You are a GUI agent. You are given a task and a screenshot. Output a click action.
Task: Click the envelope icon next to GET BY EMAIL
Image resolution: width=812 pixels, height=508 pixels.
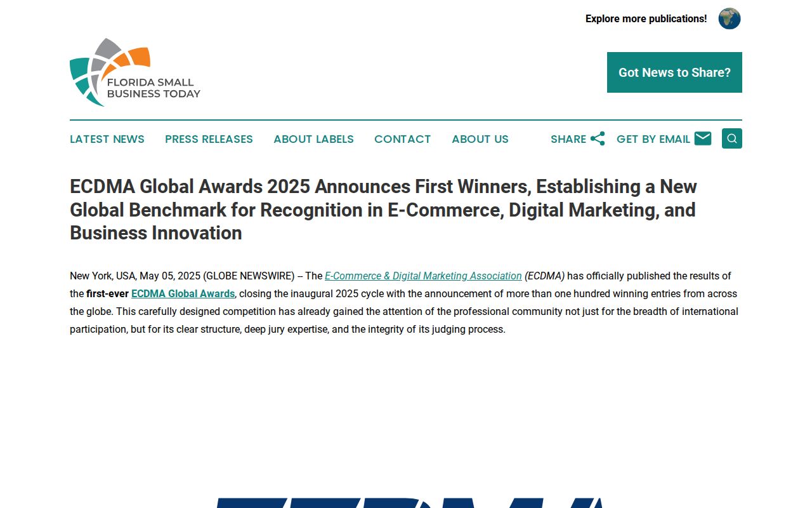tap(703, 138)
